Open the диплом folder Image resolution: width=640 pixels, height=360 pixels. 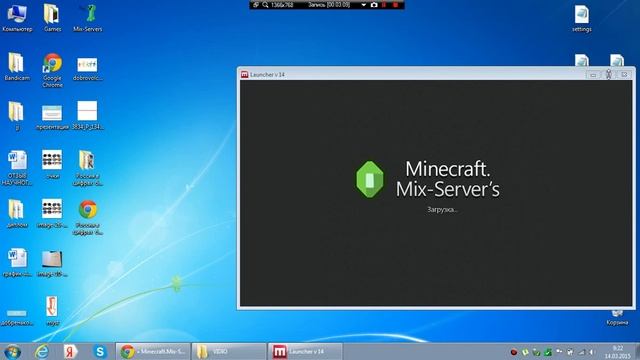click(17, 213)
